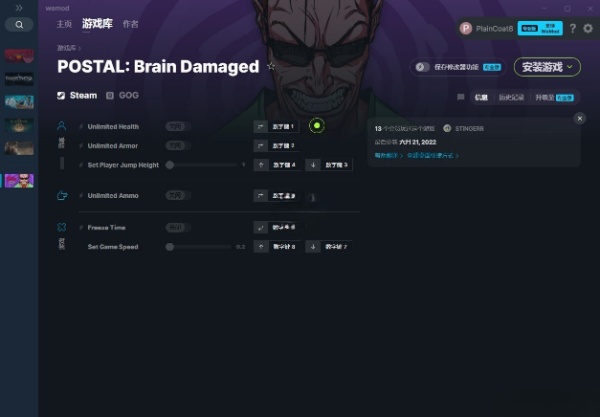Click Freeze Time hotkey toggle icon

click(261, 228)
